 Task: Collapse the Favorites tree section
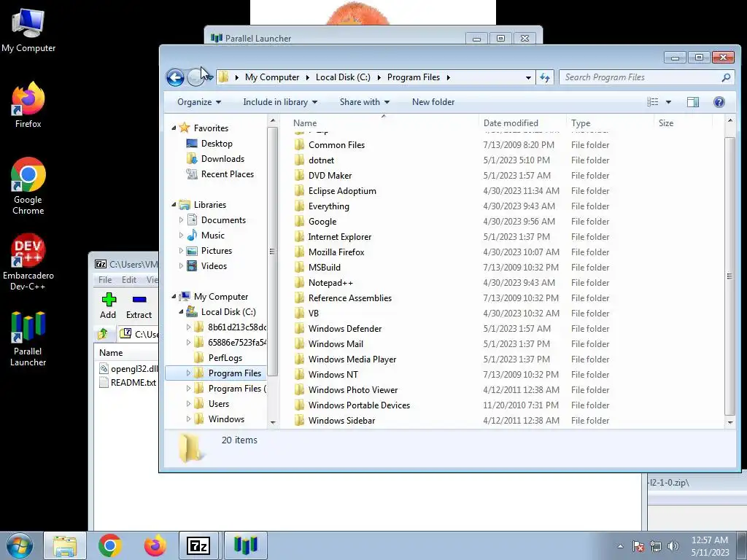coord(174,128)
